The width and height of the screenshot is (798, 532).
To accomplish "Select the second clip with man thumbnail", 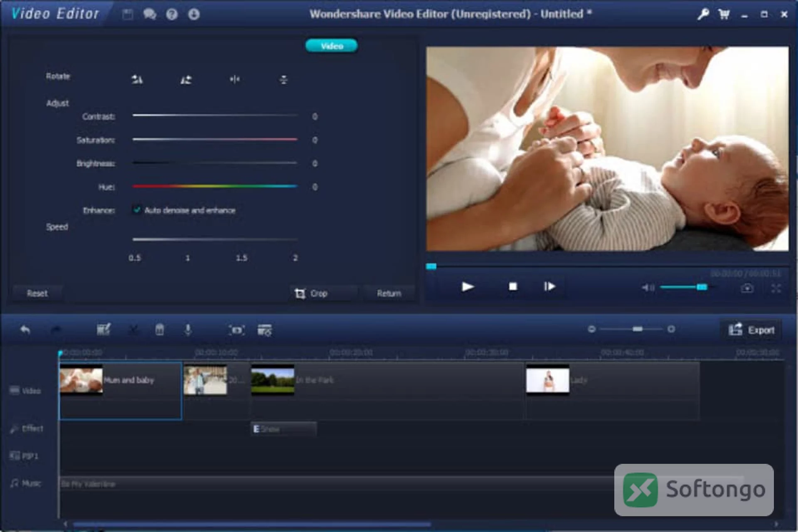I will coord(217,391).
